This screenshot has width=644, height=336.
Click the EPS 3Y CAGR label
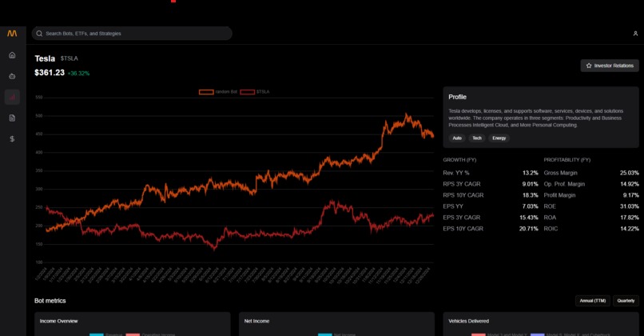click(x=462, y=218)
